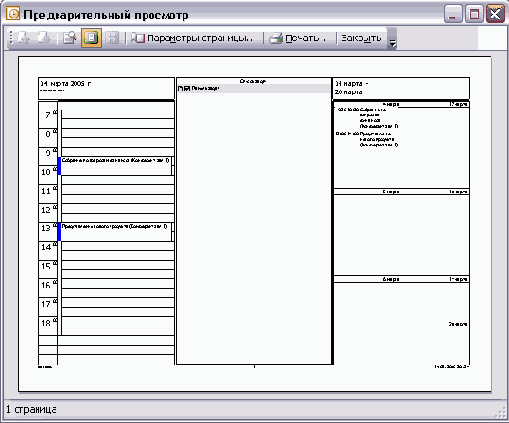Click the 14 марта – 20 марта week header
Viewport: 509px width, 423px height.
point(401,88)
